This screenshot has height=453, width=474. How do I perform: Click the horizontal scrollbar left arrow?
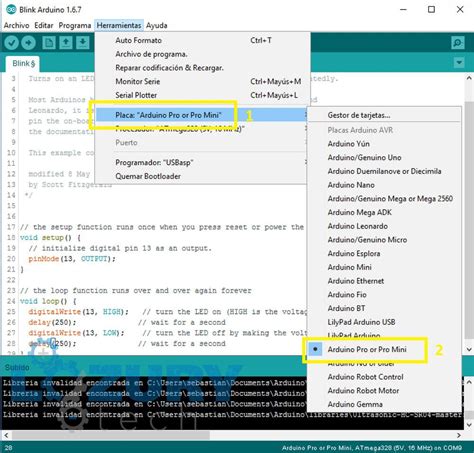point(6,435)
